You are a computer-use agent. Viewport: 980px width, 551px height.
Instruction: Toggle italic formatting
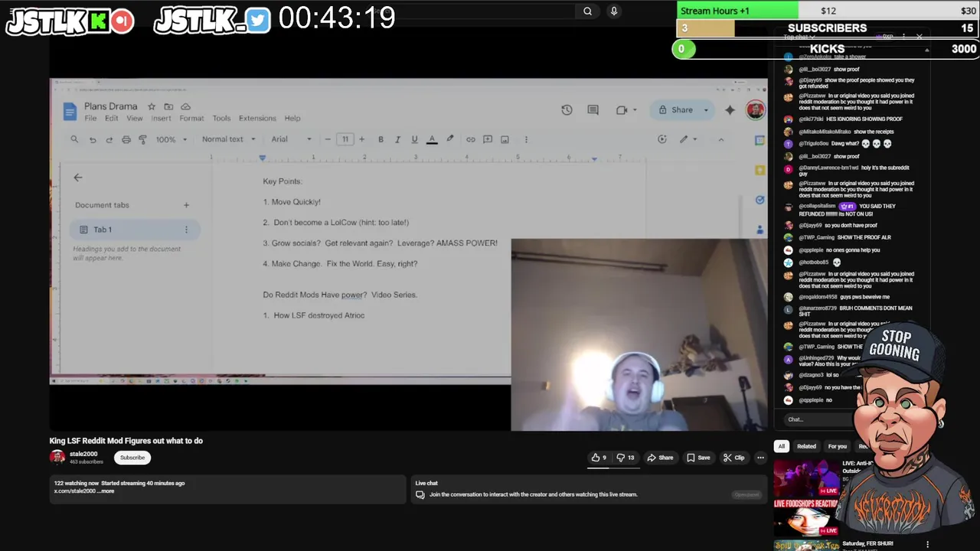click(x=397, y=139)
